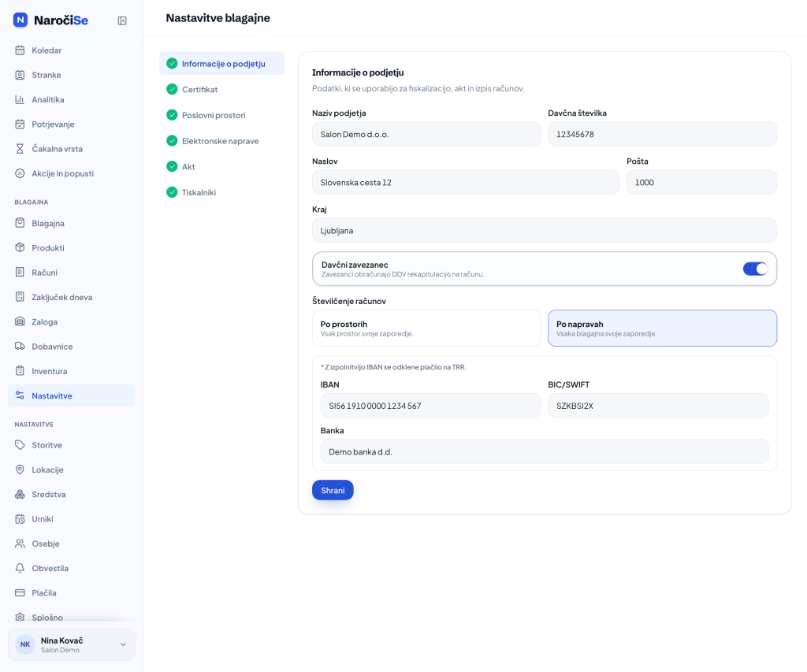The image size is (807, 672).
Task: Open Lokacije map pin icon
Action: (20, 470)
